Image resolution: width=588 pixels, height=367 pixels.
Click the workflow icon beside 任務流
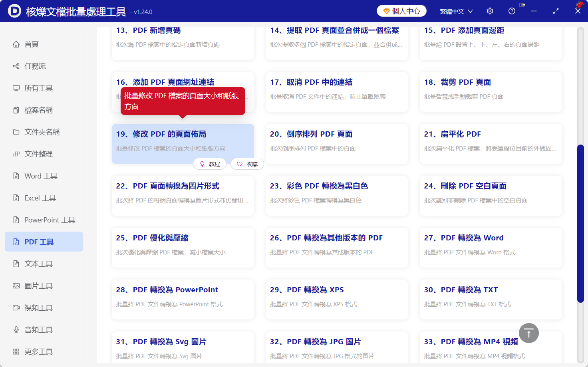pyautogui.click(x=16, y=66)
